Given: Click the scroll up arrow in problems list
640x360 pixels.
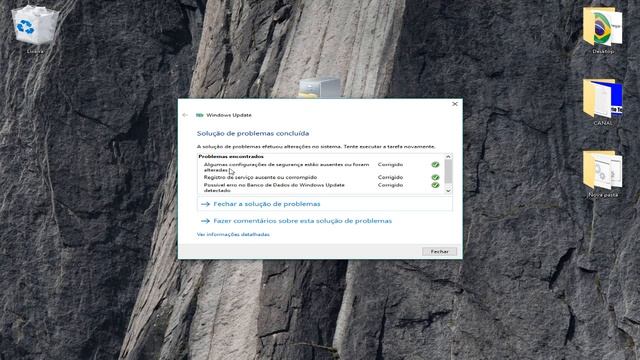Looking at the screenshot, I should [448, 157].
